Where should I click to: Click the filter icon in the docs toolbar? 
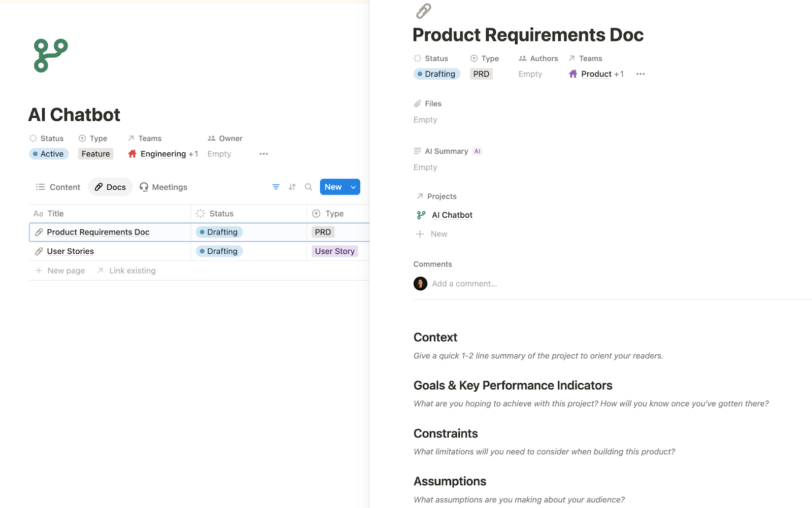(x=276, y=187)
